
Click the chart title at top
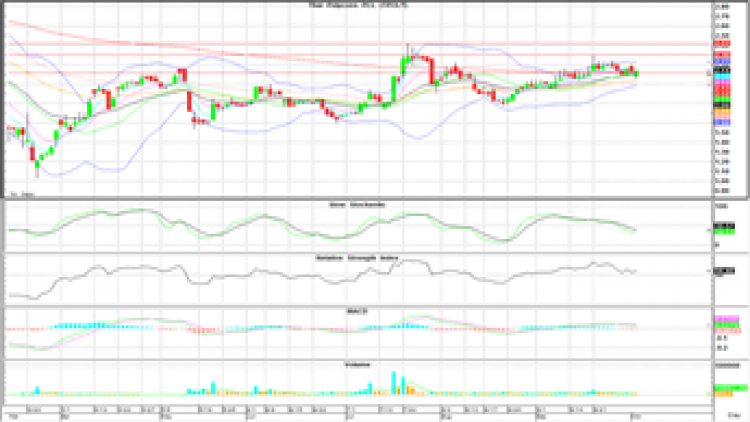click(x=357, y=5)
